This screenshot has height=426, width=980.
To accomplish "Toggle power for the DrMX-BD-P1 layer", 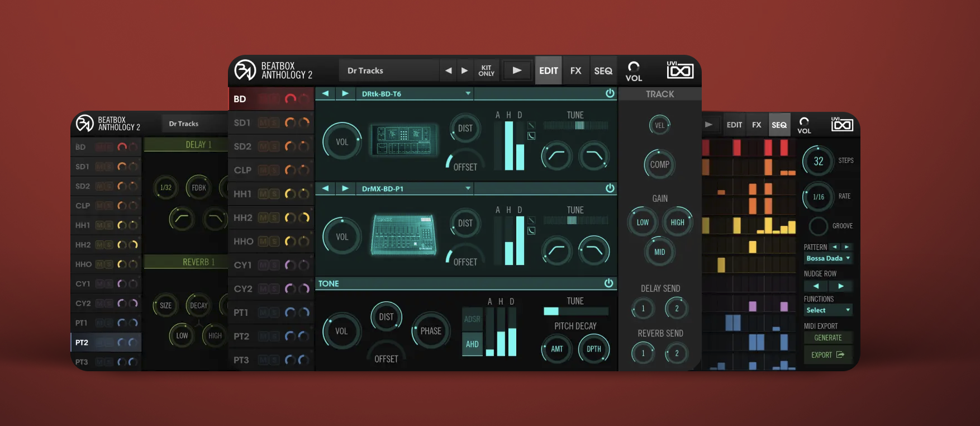I will (x=610, y=188).
